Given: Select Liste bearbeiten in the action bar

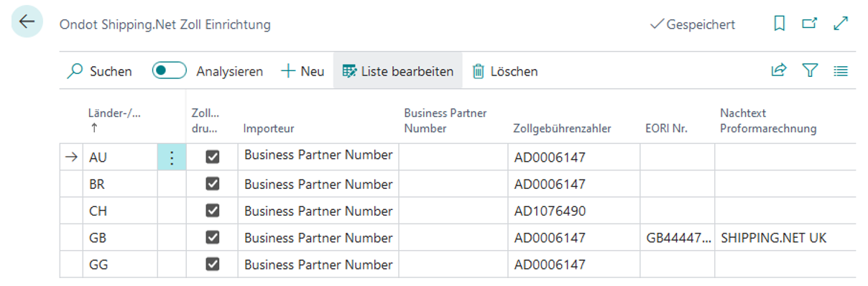Looking at the screenshot, I should 398,71.
